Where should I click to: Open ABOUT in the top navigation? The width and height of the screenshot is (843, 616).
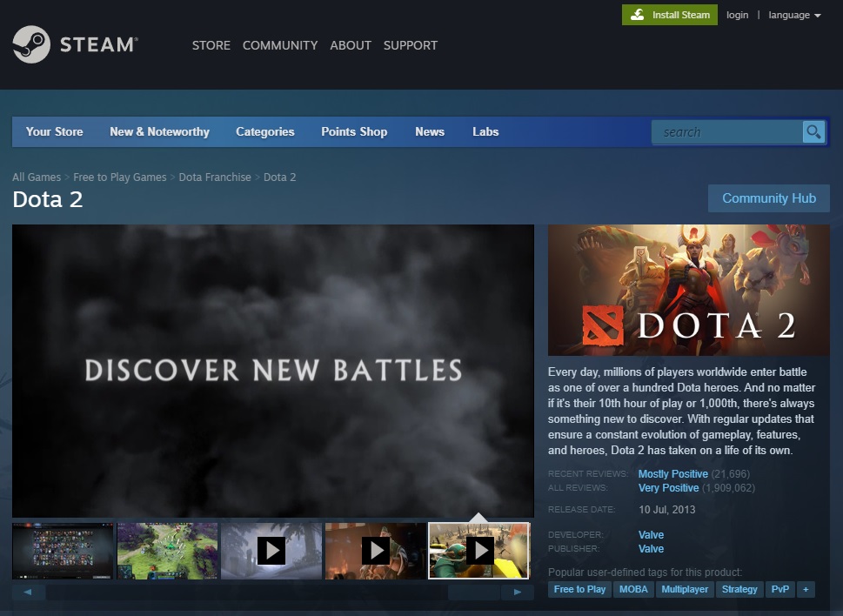(x=351, y=45)
